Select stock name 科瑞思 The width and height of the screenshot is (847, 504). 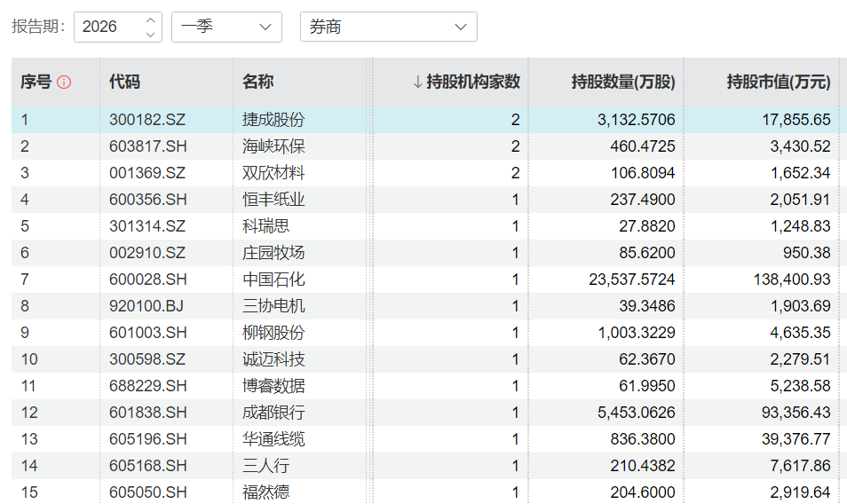click(x=265, y=226)
